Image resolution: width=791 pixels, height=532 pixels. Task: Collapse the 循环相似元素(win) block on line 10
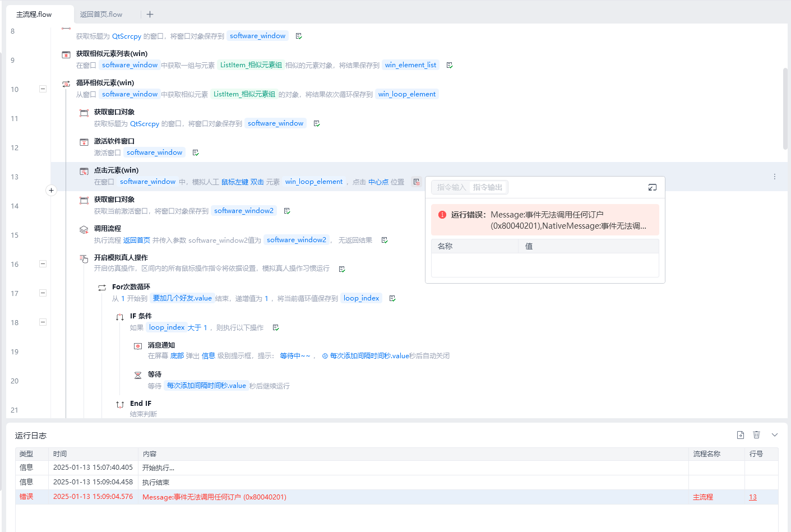pyautogui.click(x=43, y=89)
